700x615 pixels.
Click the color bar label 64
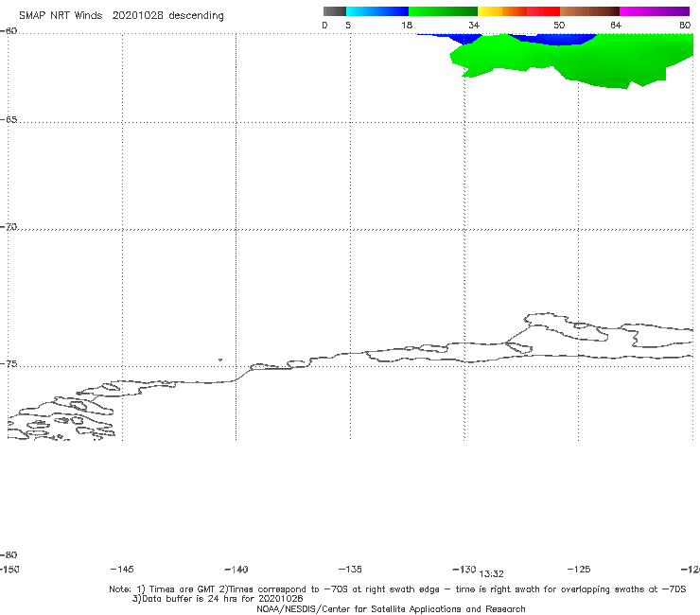(x=616, y=26)
